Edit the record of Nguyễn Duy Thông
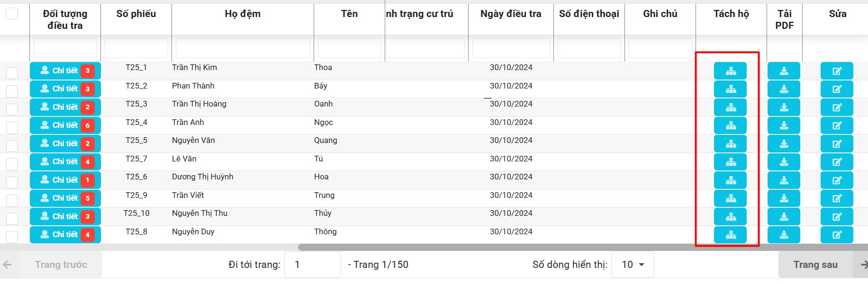The width and height of the screenshot is (868, 284). coord(837,235)
